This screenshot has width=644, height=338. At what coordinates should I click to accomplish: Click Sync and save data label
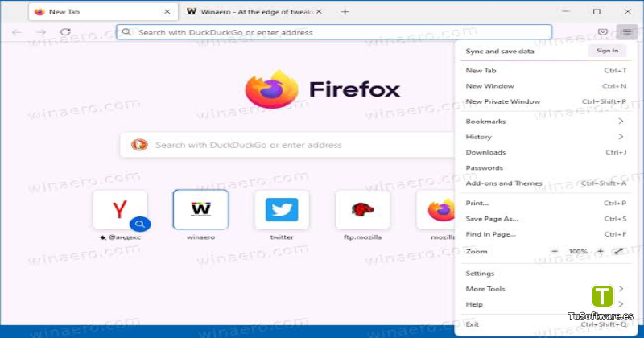click(x=500, y=52)
